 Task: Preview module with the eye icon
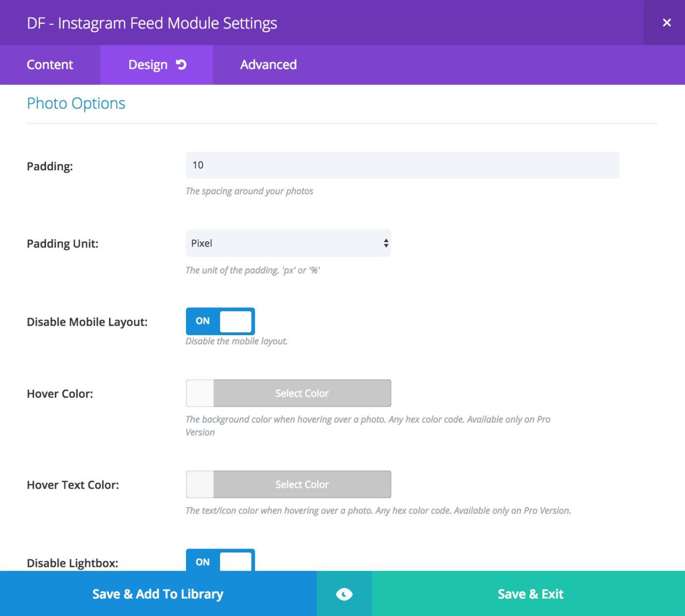pyautogui.click(x=344, y=594)
